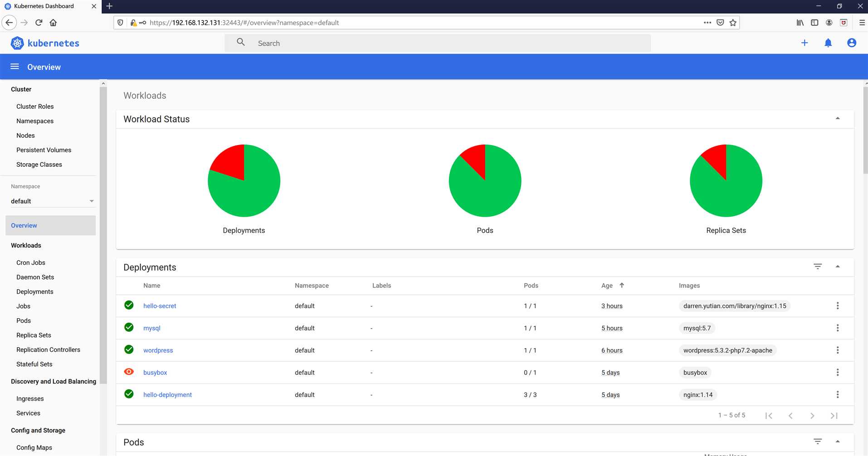Click the Workloads sidebar heading
This screenshot has width=868, height=456.
pos(26,245)
